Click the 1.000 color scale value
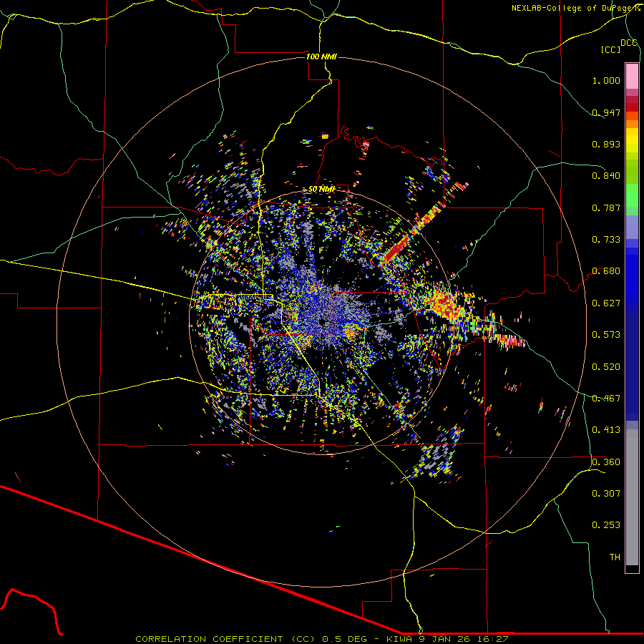Screen dimensions: 644x644 [606, 80]
